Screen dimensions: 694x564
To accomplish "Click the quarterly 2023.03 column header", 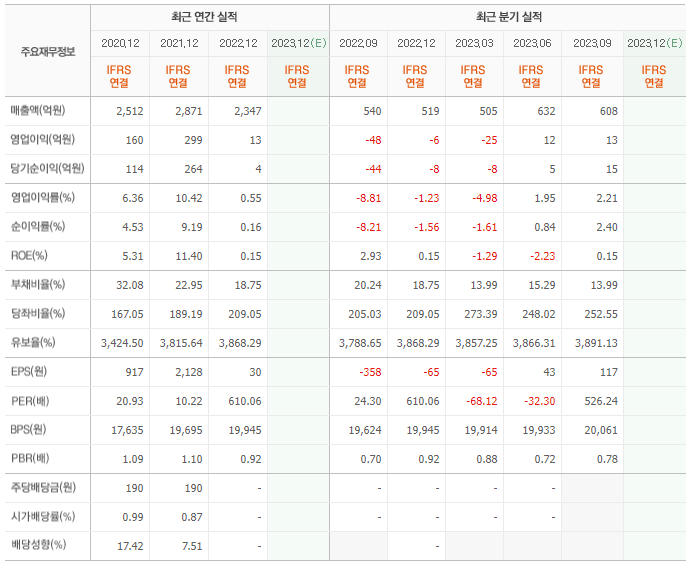I will [x=474, y=43].
